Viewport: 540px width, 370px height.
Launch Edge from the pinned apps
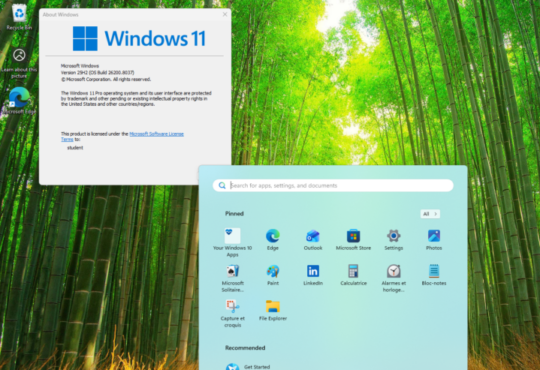273,239
